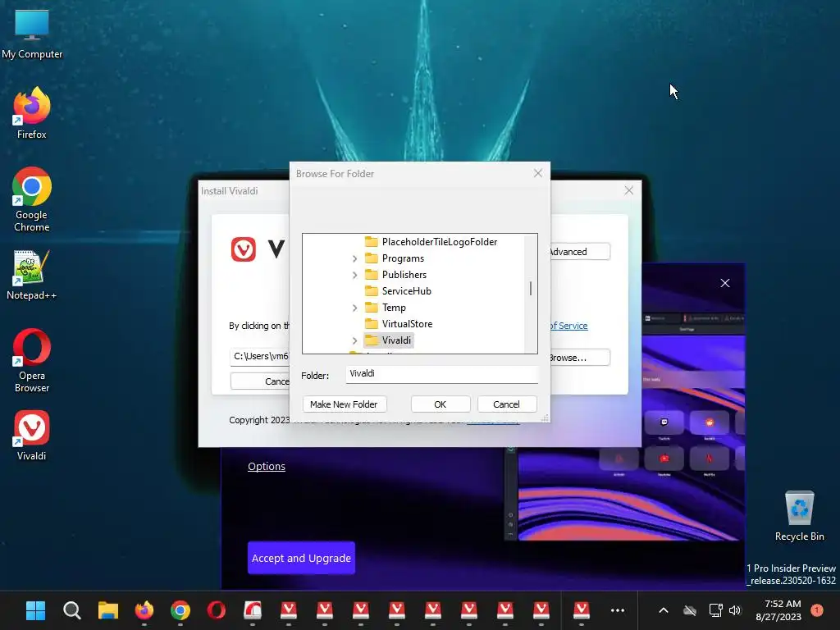Open the clock and date flyout

778,610
